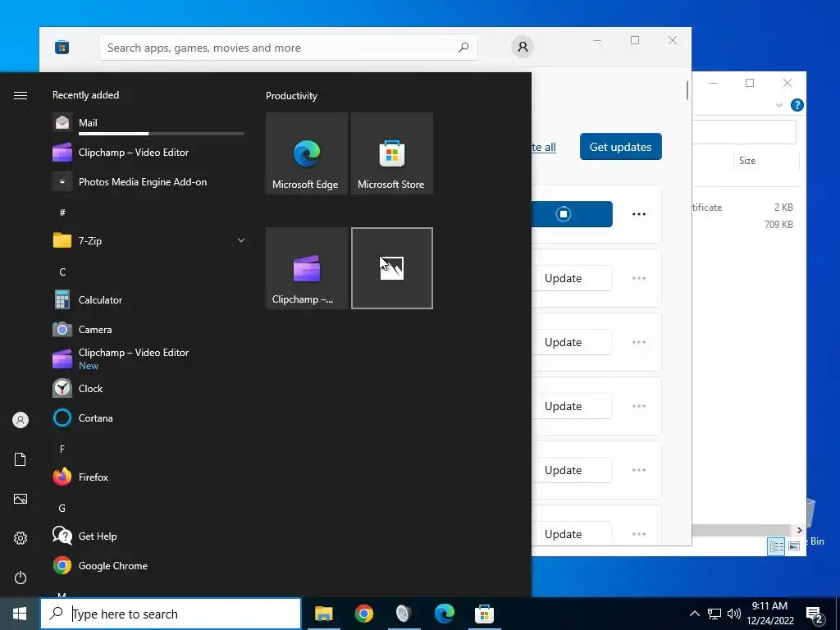Open the 7-Zip folder entry
This screenshot has height=630, width=840.
coord(148,240)
